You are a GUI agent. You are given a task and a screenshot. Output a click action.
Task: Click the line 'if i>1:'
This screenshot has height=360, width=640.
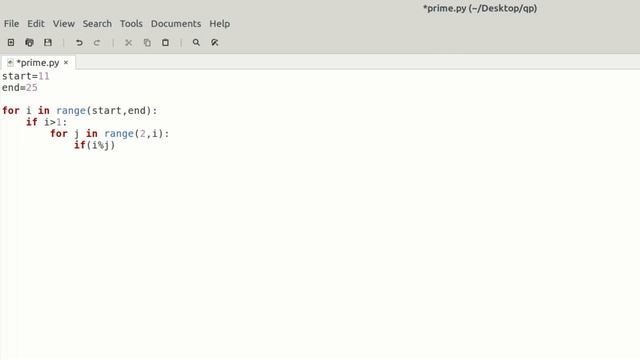pyautogui.click(x=47, y=122)
